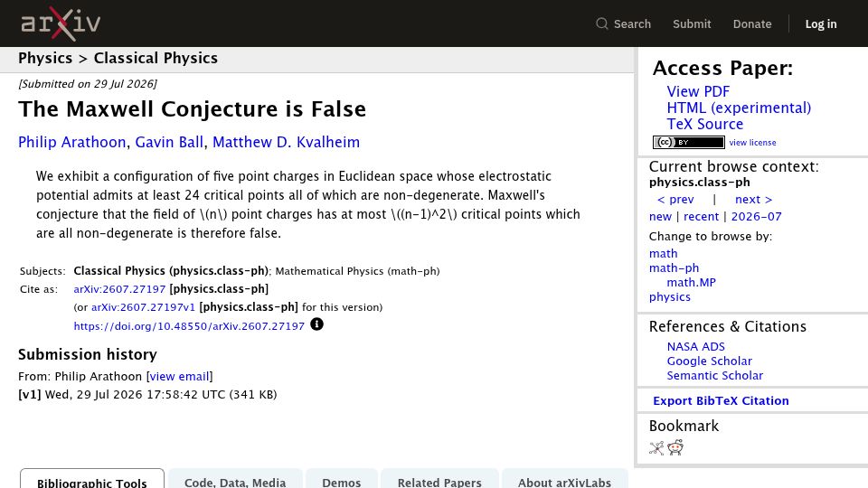Bookmark the paper with the Reddit icon

click(x=675, y=447)
